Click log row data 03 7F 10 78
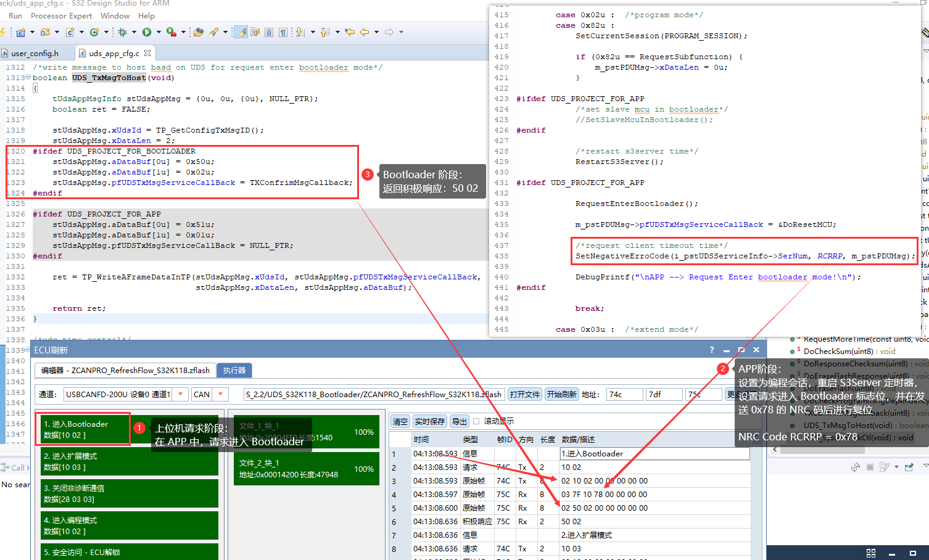The width and height of the screenshot is (929, 560). pyautogui.click(x=604, y=494)
